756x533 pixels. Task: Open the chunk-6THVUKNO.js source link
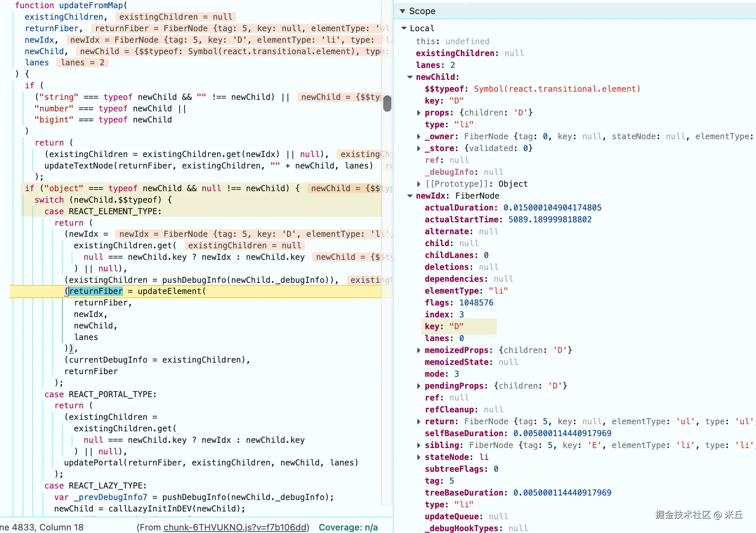(x=235, y=527)
